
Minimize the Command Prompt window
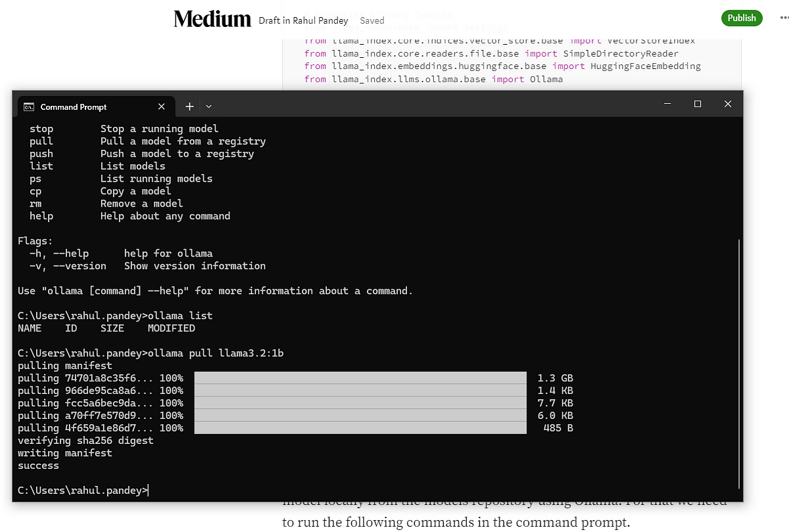click(x=667, y=104)
